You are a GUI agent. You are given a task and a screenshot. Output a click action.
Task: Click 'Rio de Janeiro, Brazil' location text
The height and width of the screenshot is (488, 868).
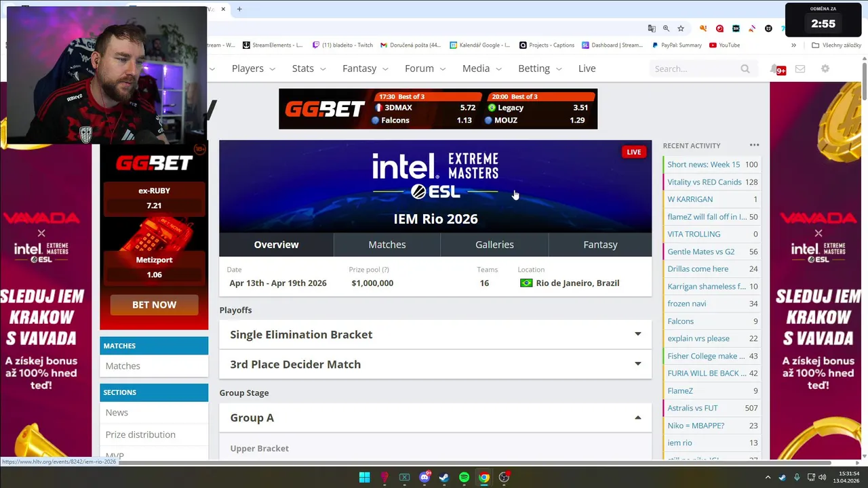[577, 283]
